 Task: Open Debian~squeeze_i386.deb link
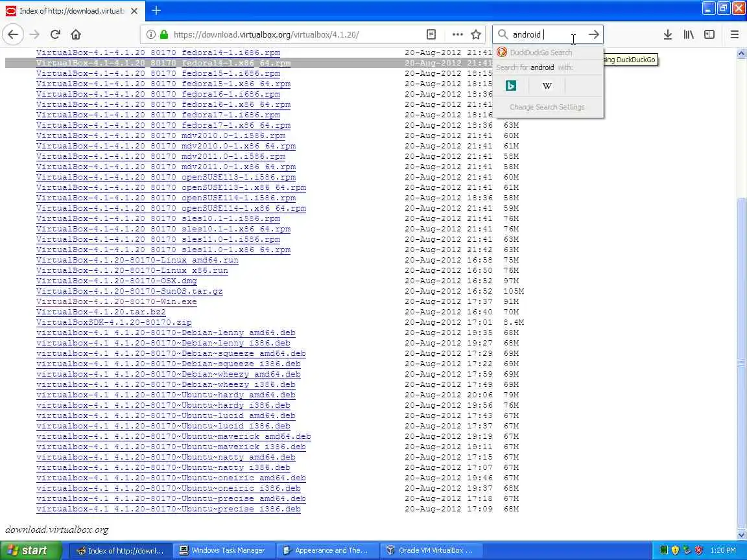(169, 364)
